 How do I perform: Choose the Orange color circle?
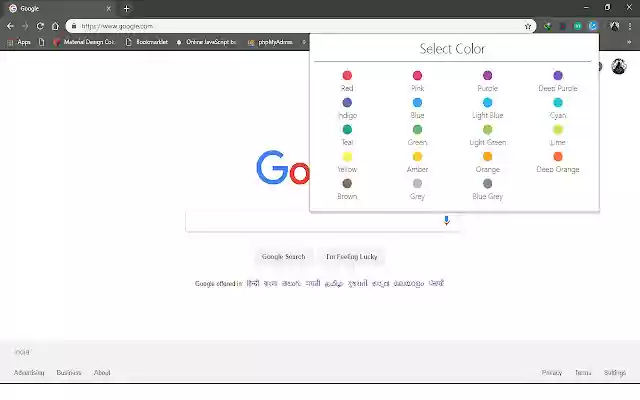[x=487, y=156]
